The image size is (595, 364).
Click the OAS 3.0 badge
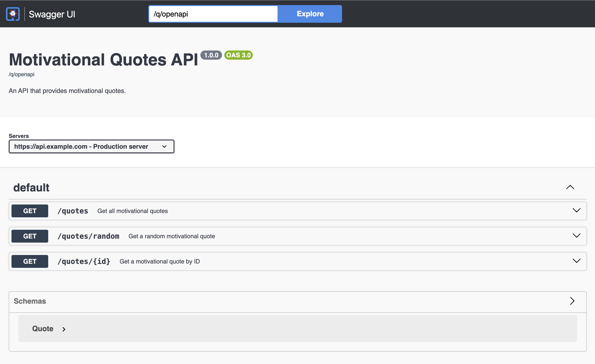238,55
